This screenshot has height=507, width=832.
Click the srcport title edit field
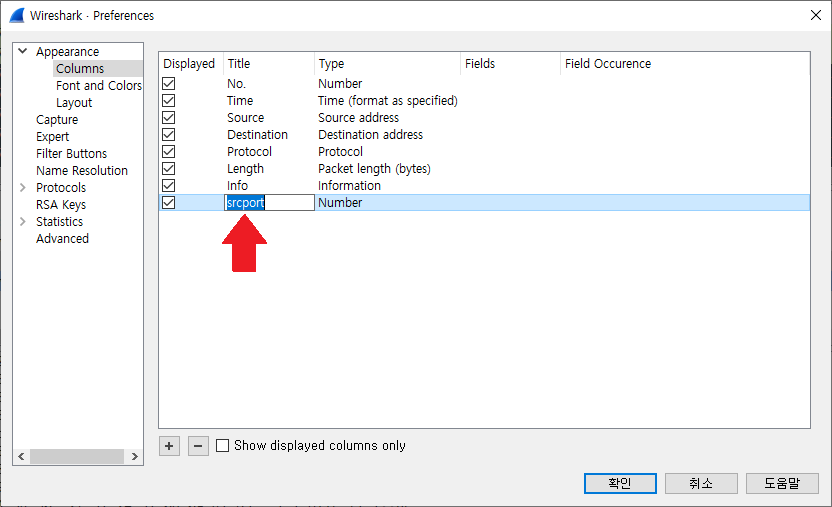(270, 202)
